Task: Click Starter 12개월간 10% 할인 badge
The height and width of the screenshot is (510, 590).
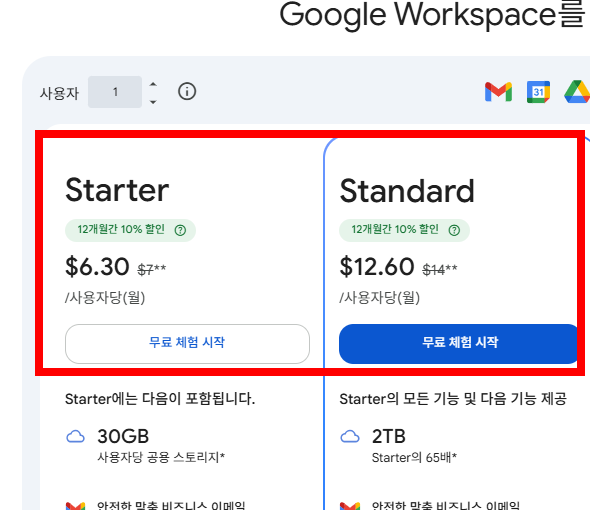Action: [x=130, y=230]
